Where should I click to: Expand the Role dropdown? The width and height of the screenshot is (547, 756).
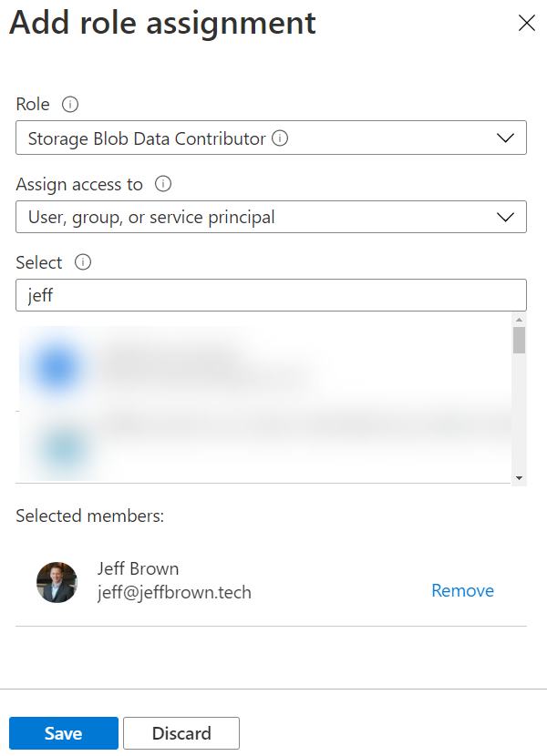[x=508, y=138]
